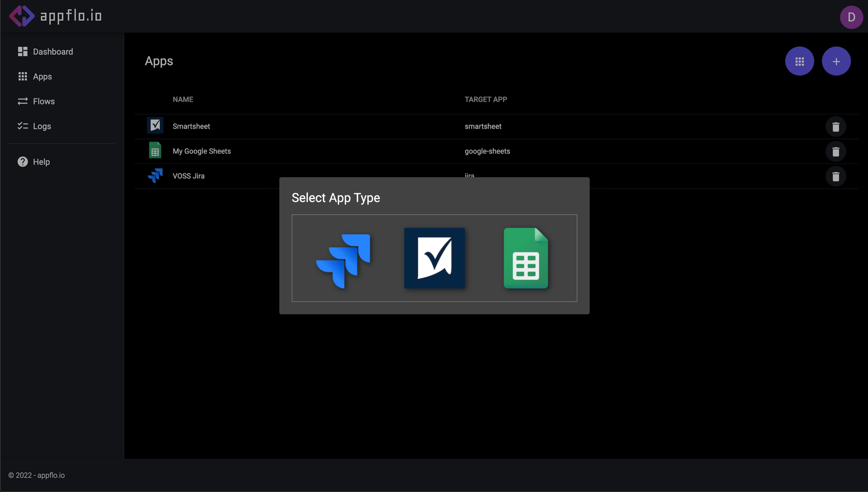Click the Flows arrows icon
Screen dimensions: 868x492
[x=22, y=101]
